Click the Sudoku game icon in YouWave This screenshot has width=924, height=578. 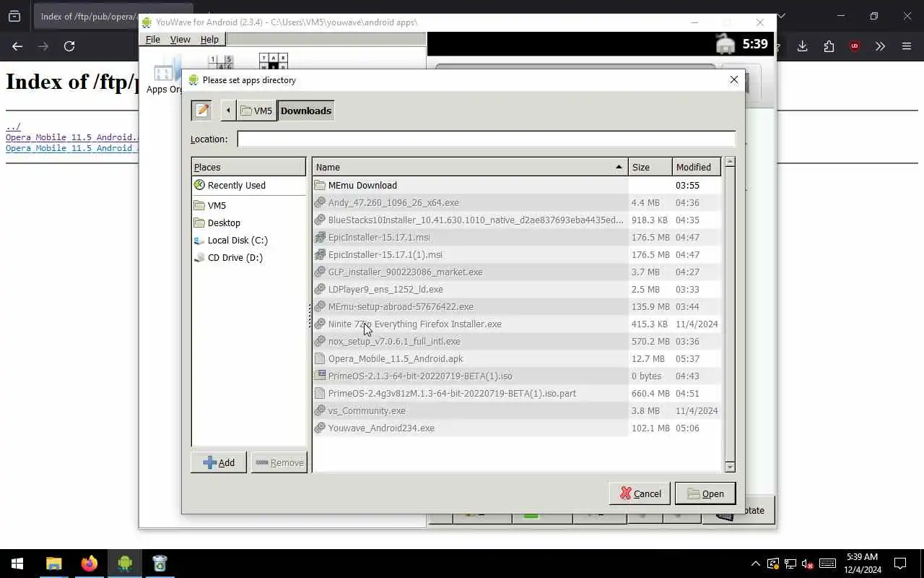click(x=220, y=62)
